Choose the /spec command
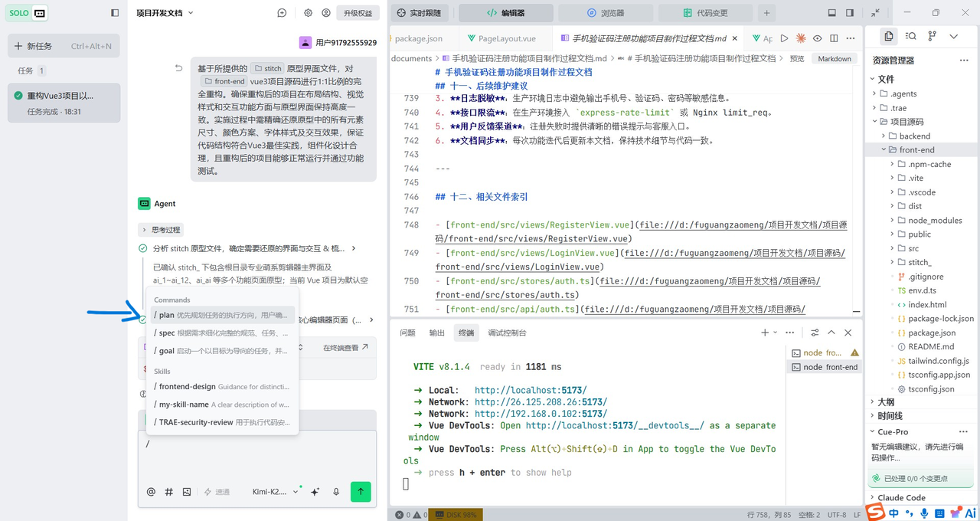Image resolution: width=980 pixels, height=521 pixels. point(220,333)
